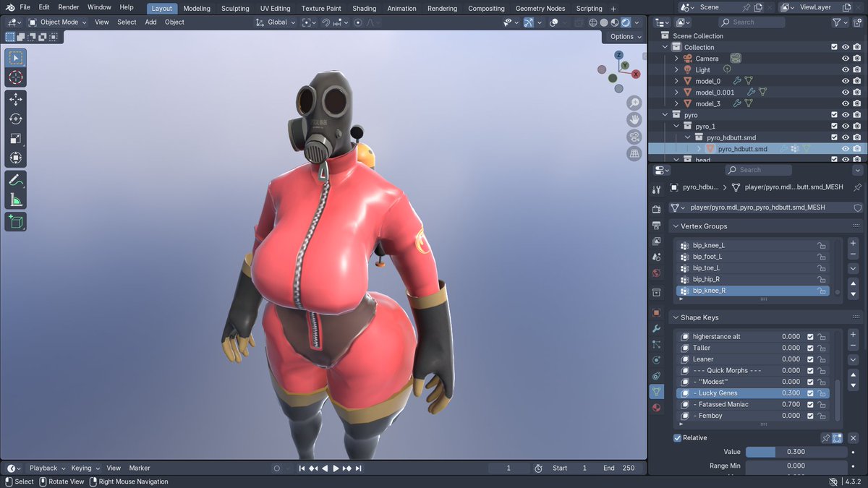Mute the Lucky Genes shape key checkbox

tap(810, 393)
